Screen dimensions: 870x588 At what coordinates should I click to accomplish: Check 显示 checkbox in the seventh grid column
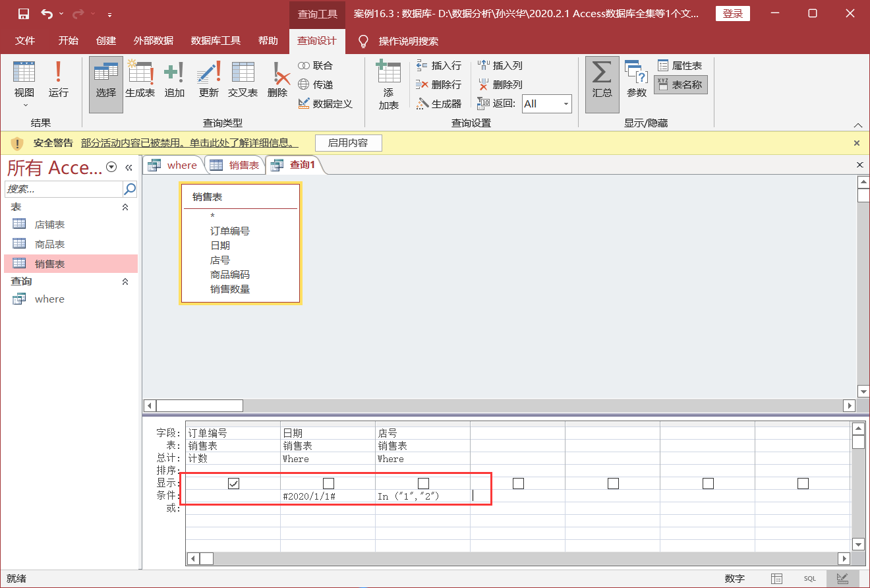(803, 483)
